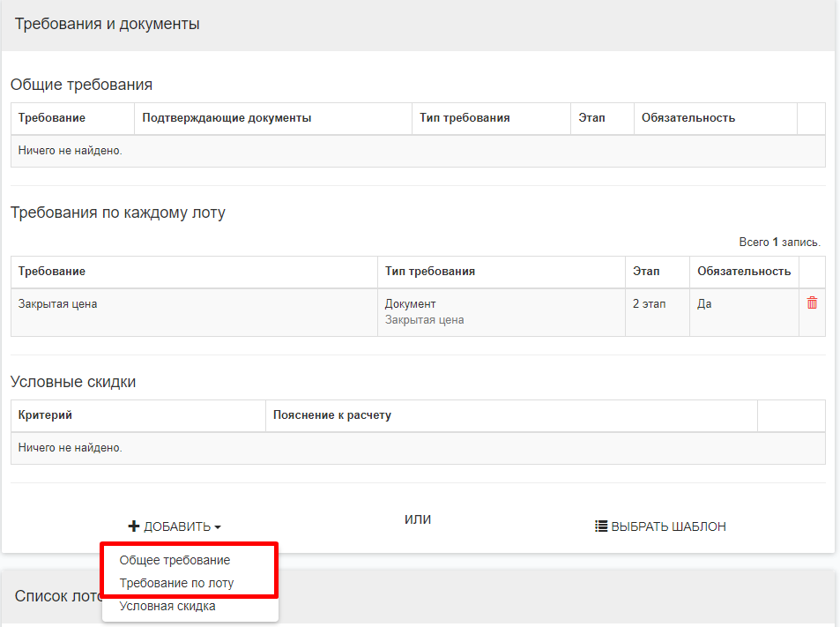The image size is (840, 627).
Task: Expand the ДОБАВИТЬ dropdown caret
Action: click(x=218, y=527)
